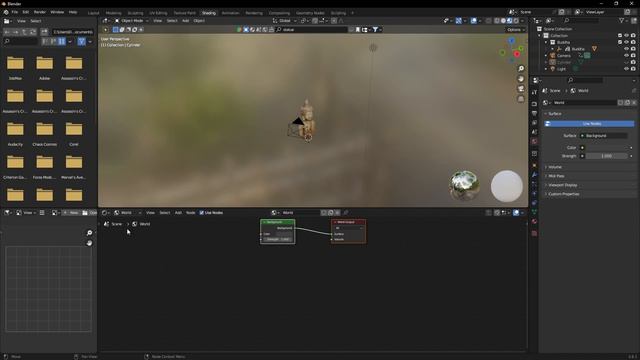Toggle the viewport gizmos button

(459, 21)
